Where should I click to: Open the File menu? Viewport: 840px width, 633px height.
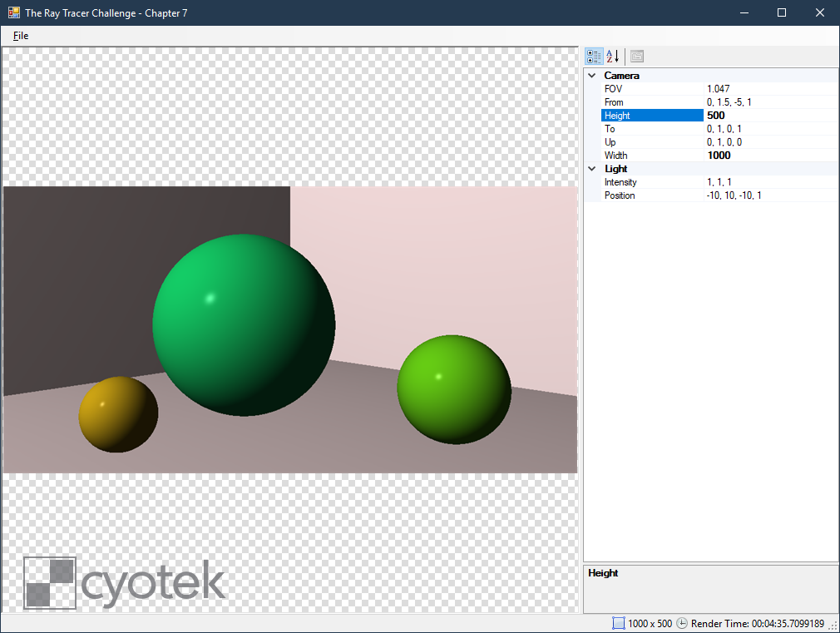pyautogui.click(x=20, y=35)
